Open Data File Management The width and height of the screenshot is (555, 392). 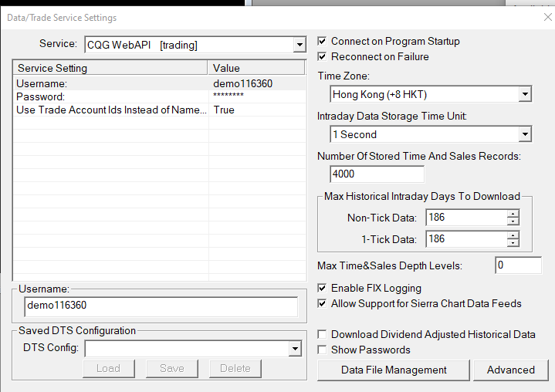pos(394,370)
